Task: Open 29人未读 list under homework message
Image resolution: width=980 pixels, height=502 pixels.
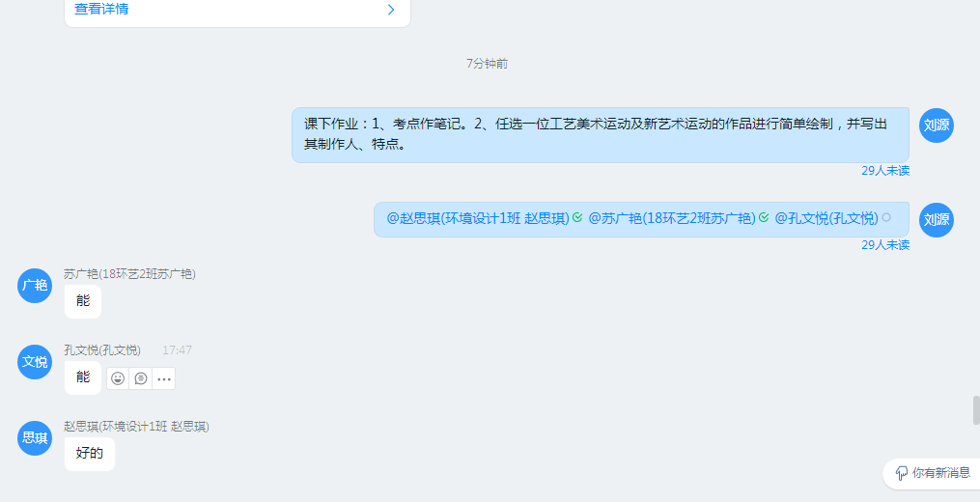Action: click(x=885, y=171)
